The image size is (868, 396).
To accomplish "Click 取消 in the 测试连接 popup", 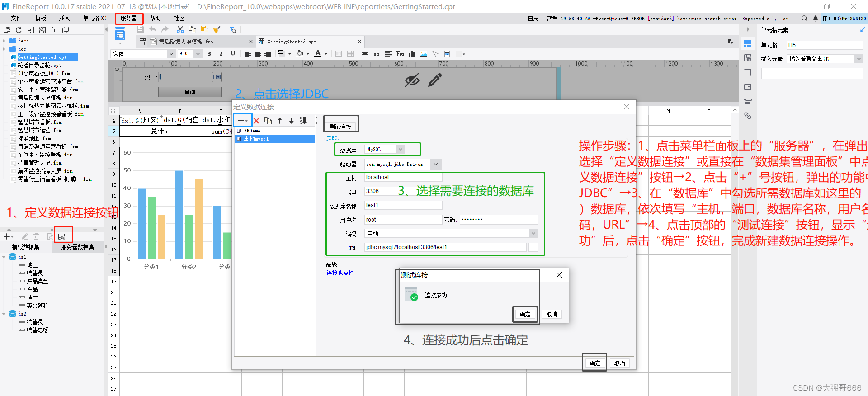I will tap(552, 314).
